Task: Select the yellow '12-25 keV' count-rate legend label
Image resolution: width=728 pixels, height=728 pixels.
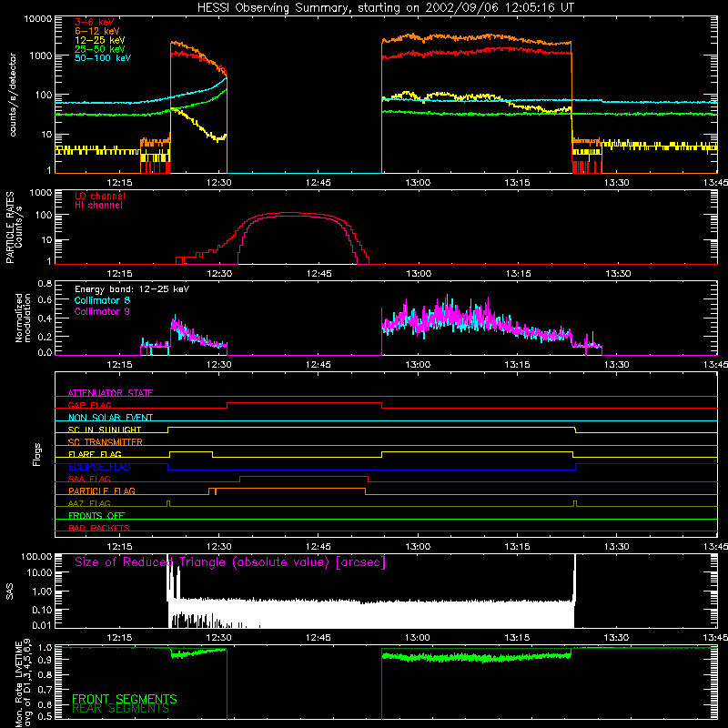Action: tap(100, 40)
